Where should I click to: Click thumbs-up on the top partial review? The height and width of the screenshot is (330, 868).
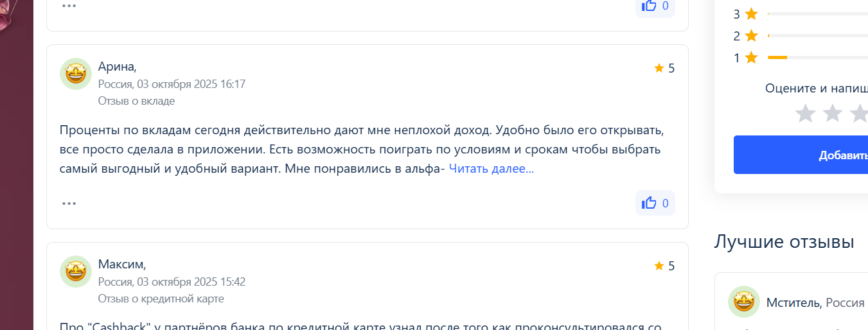pos(655,6)
